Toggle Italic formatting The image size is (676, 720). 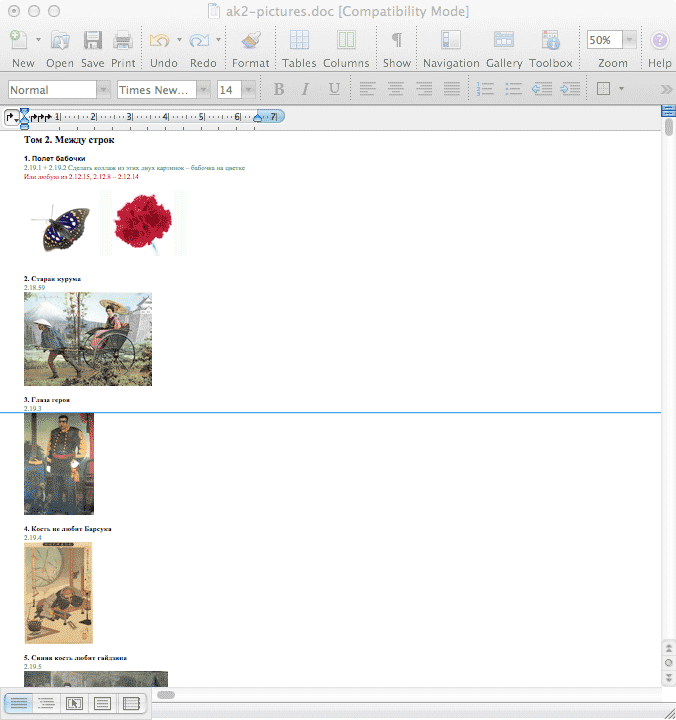pyautogui.click(x=306, y=89)
